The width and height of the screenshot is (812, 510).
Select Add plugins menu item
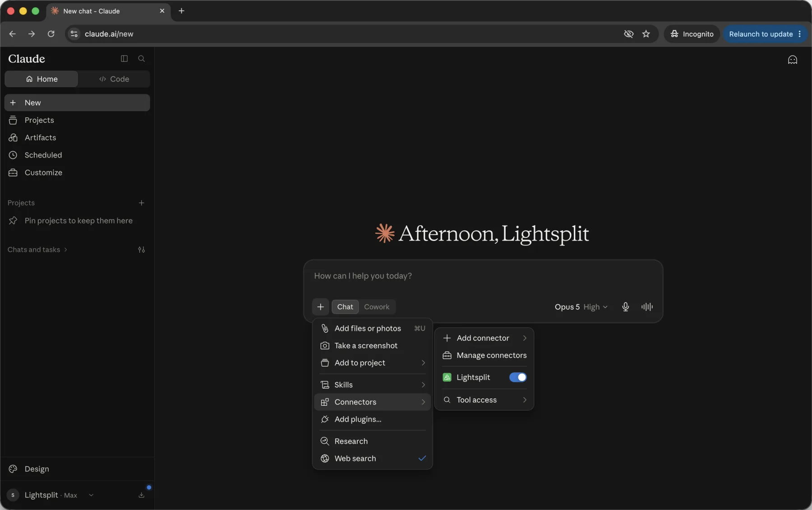tap(372, 419)
